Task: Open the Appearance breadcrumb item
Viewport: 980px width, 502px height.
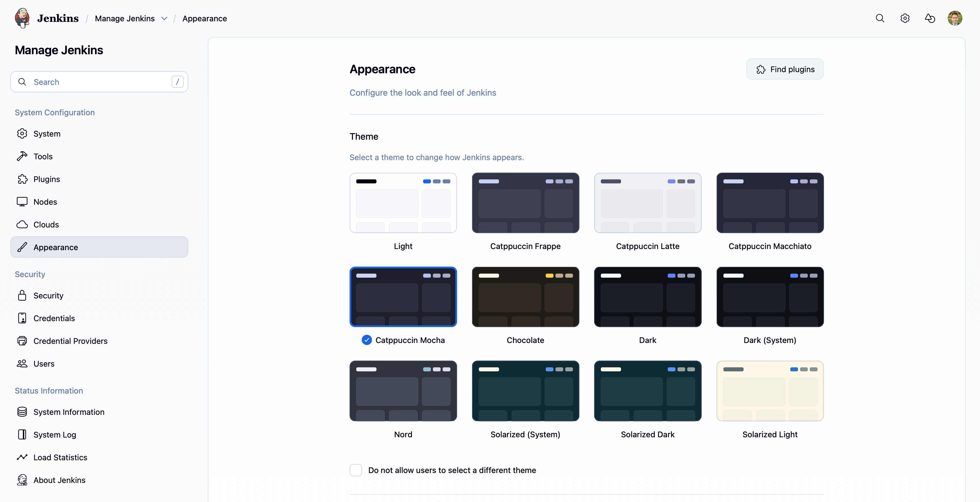Action: point(205,18)
